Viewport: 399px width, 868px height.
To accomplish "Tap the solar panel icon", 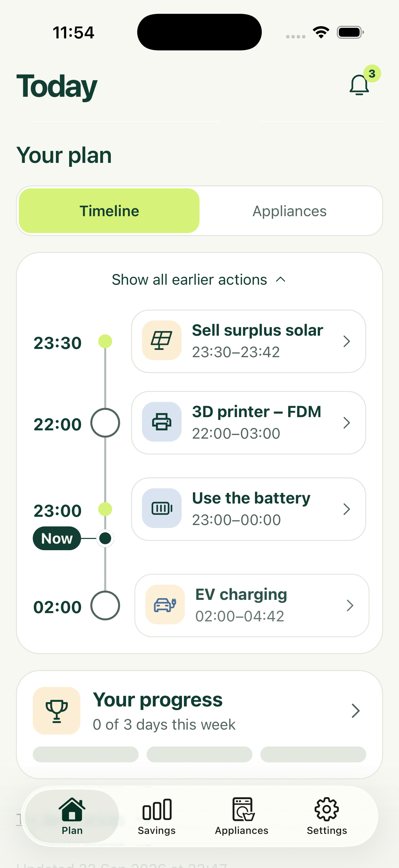I will [162, 340].
